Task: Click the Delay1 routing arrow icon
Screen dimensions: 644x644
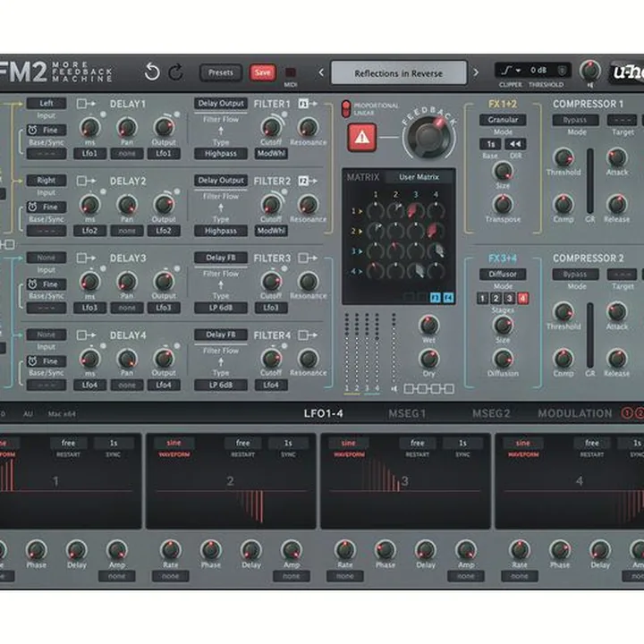Action: pyautogui.click(x=86, y=104)
